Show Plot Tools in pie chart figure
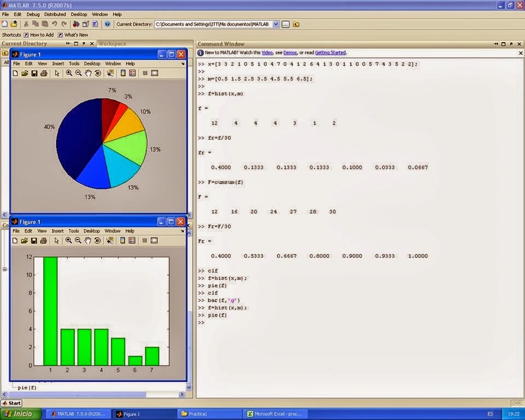525x420 pixels. coord(155,73)
